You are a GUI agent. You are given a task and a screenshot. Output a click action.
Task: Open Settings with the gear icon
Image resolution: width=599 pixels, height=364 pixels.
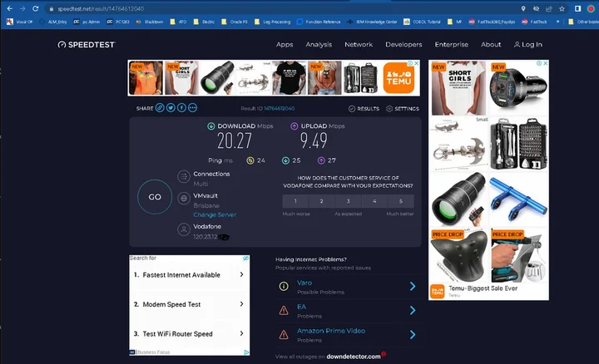403,109
